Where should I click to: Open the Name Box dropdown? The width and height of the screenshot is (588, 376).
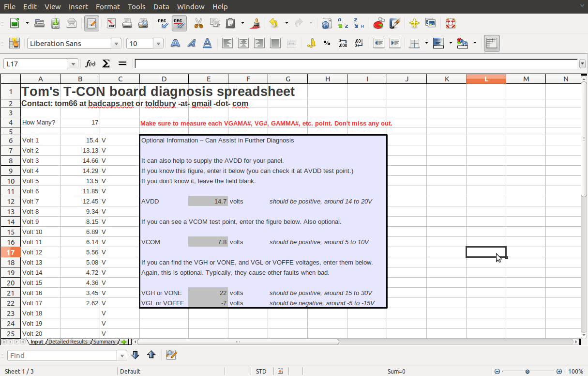pyautogui.click(x=74, y=64)
